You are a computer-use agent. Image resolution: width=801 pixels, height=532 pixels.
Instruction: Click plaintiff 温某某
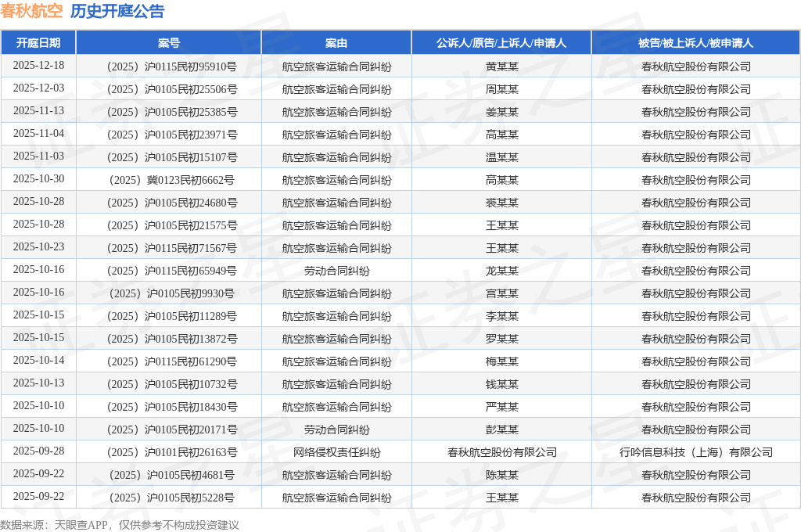pyautogui.click(x=501, y=157)
